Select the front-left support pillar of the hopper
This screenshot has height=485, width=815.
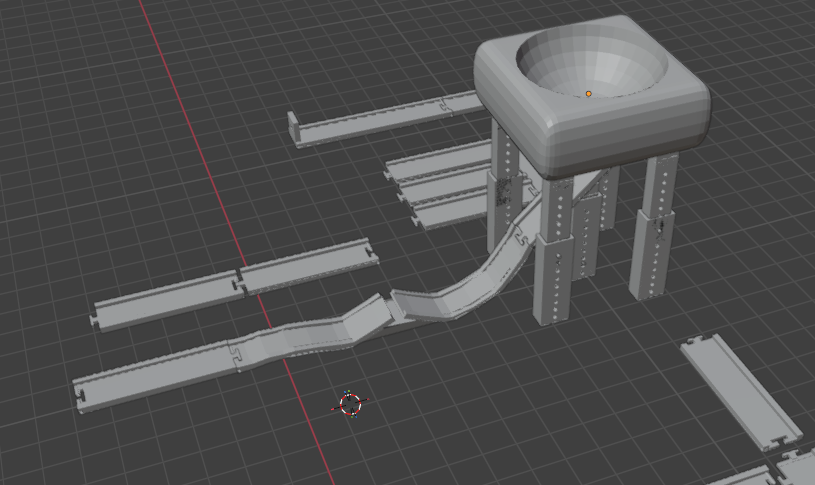pyautogui.click(x=556, y=250)
